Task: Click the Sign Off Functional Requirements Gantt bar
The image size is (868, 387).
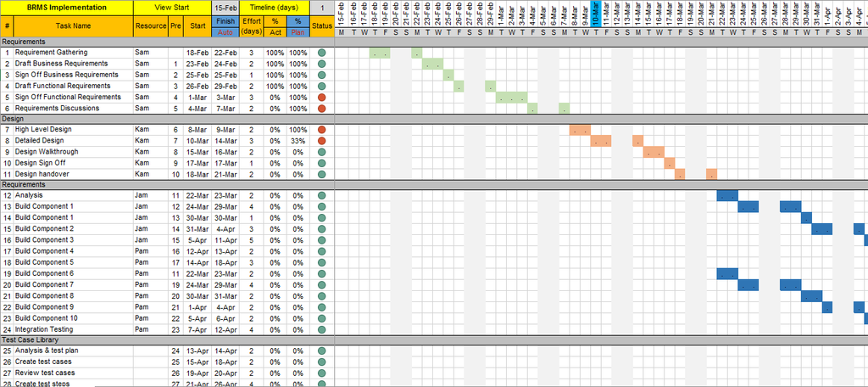Action: point(511,97)
